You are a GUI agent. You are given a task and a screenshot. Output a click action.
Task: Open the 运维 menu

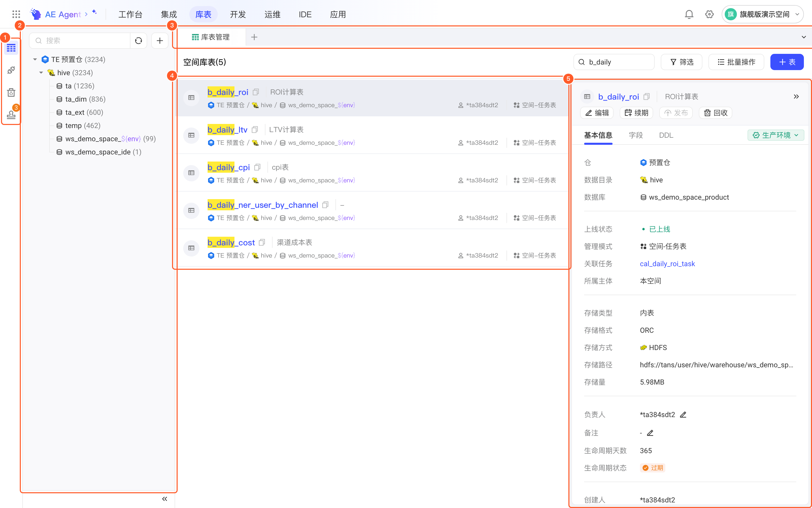273,14
